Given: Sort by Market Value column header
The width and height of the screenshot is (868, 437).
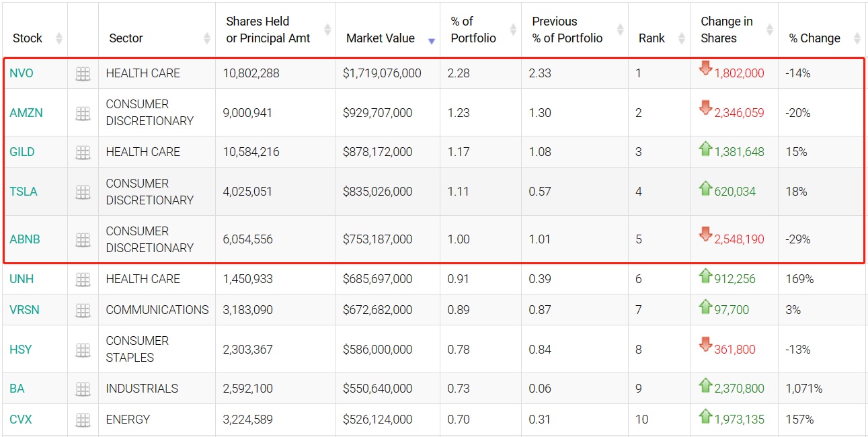Looking at the screenshot, I should click(381, 38).
